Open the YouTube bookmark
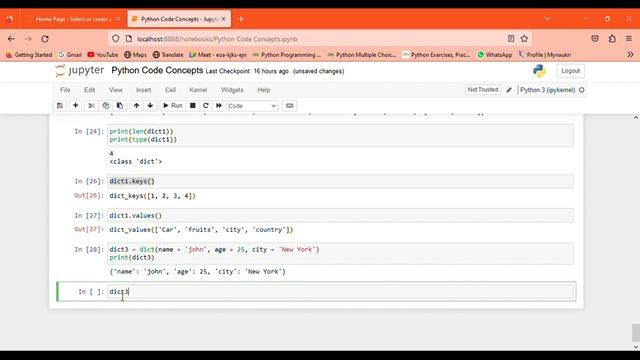Screen dimensions: 640x360 [103, 55]
